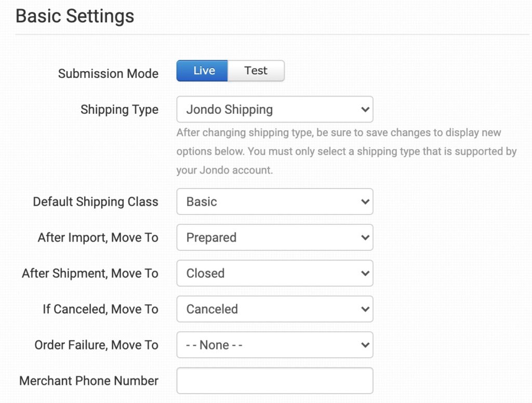Open the After Shipment, Move To dropdown showing Closed
This screenshot has width=532, height=403.
(274, 273)
